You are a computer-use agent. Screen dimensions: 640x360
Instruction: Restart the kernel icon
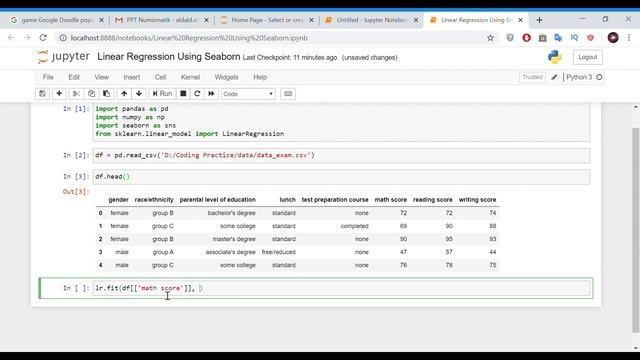click(197, 94)
